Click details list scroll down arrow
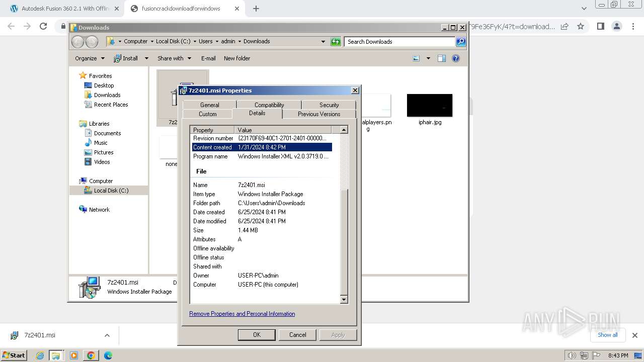This screenshot has height=362, width=644. point(344,300)
